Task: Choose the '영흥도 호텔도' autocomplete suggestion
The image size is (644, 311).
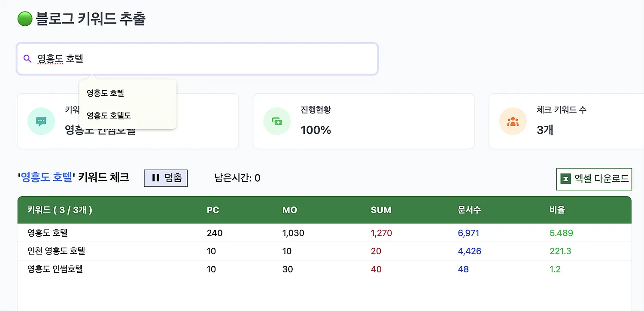Action: click(x=109, y=116)
